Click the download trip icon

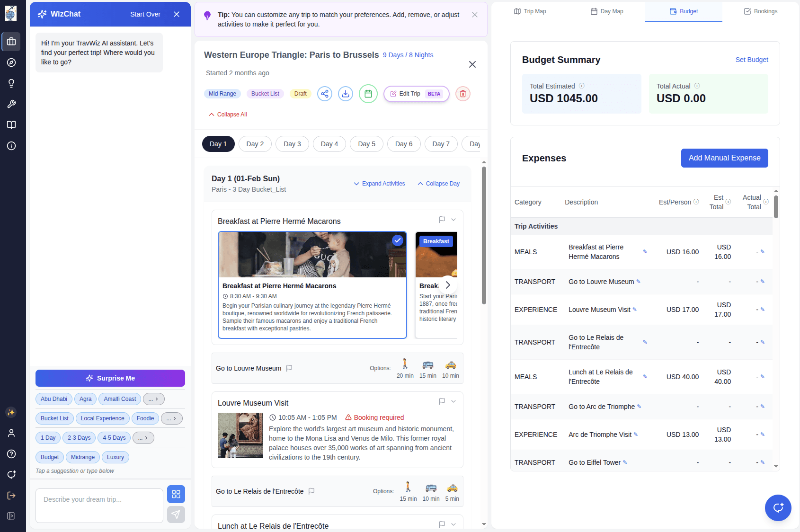[346, 94]
